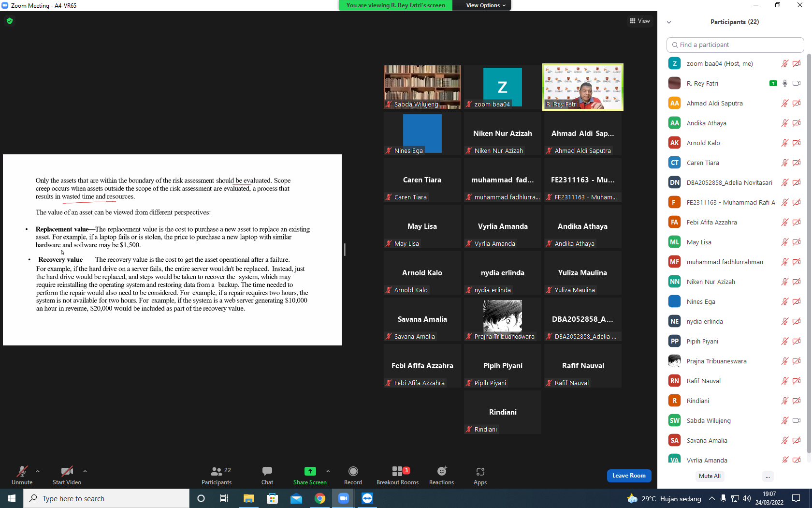Toggle R. Rey Fatri's microphone icon
The width and height of the screenshot is (812, 508).
(785, 83)
